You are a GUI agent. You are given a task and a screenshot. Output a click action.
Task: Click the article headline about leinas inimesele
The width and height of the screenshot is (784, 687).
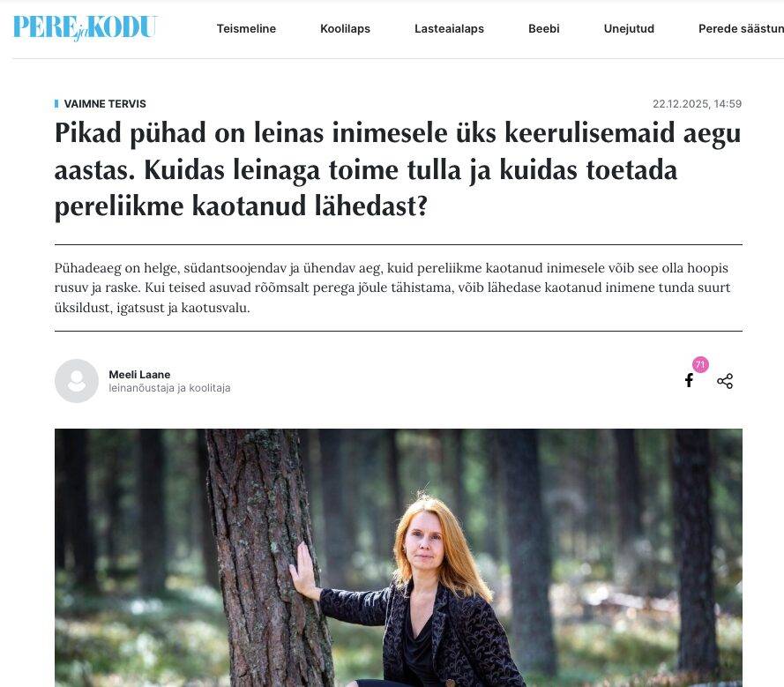[398, 170]
